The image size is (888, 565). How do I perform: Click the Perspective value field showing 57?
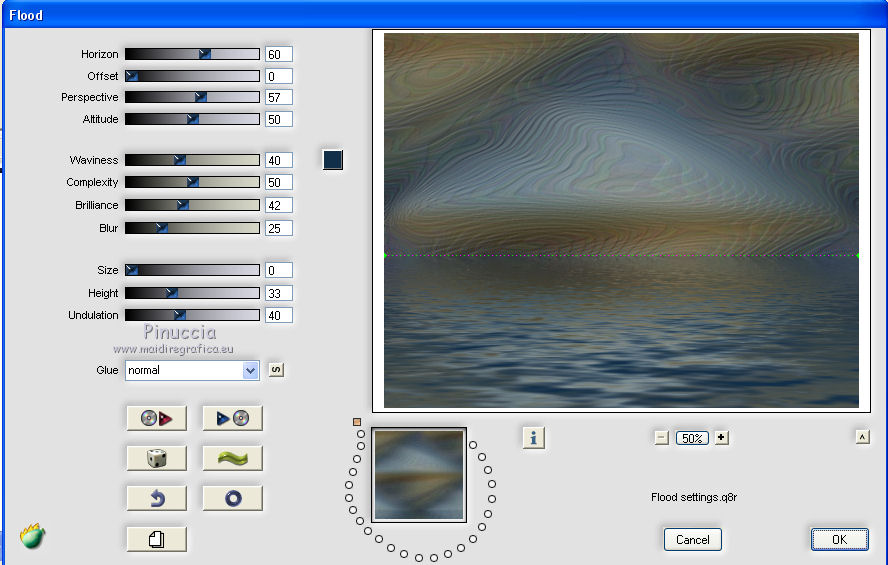[x=279, y=97]
